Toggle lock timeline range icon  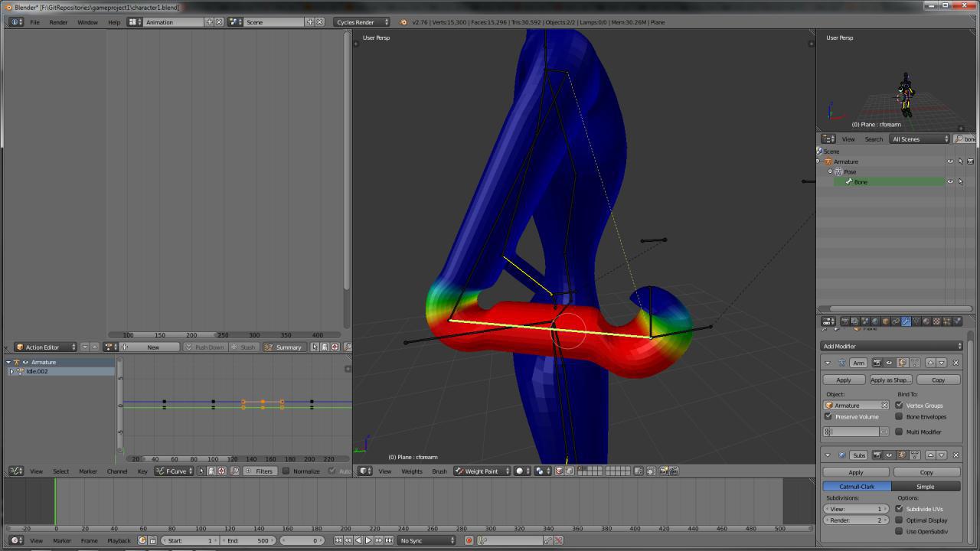(152, 540)
